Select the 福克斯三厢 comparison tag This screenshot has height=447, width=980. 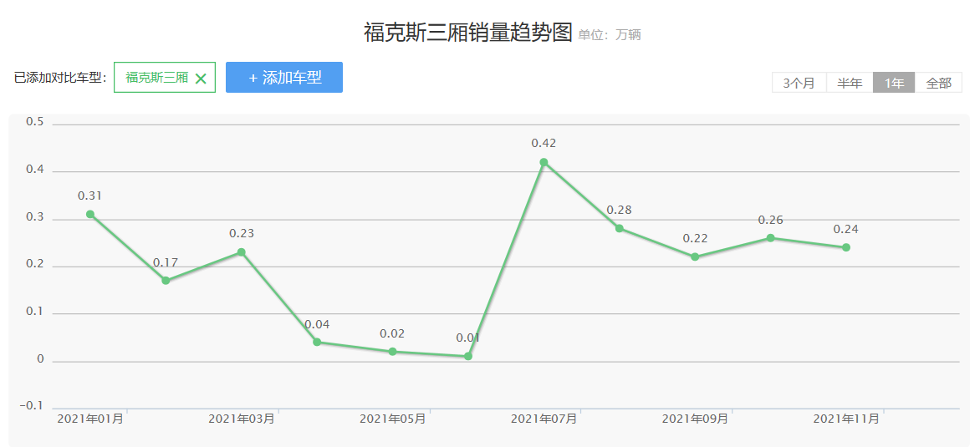click(165, 78)
